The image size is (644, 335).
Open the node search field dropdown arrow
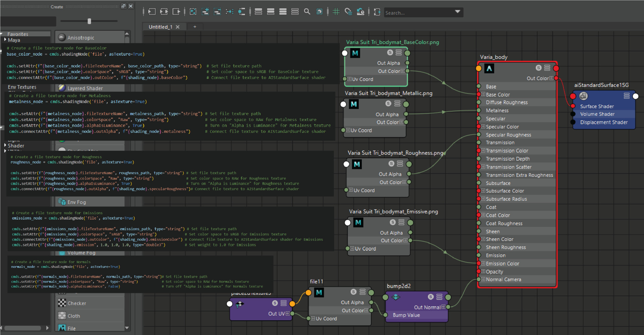click(458, 12)
